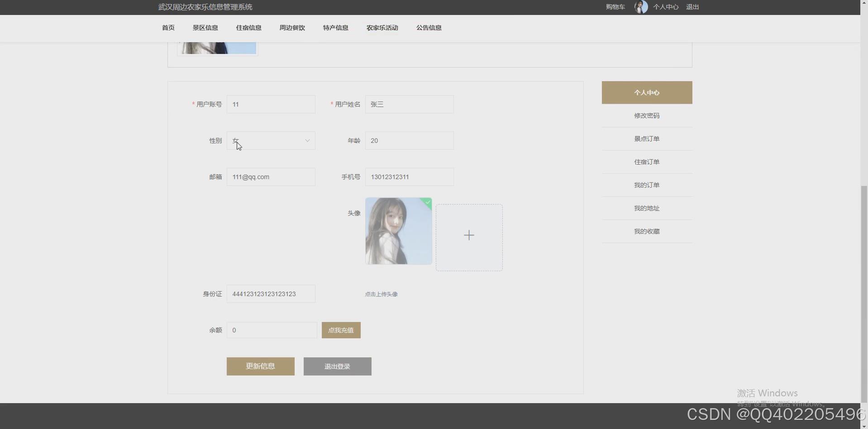Click the green checkmark on the avatar image
This screenshot has width=868, height=429.
click(427, 203)
